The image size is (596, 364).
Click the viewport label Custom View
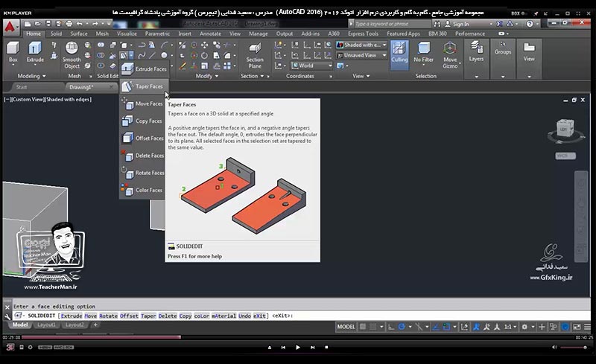tap(28, 100)
